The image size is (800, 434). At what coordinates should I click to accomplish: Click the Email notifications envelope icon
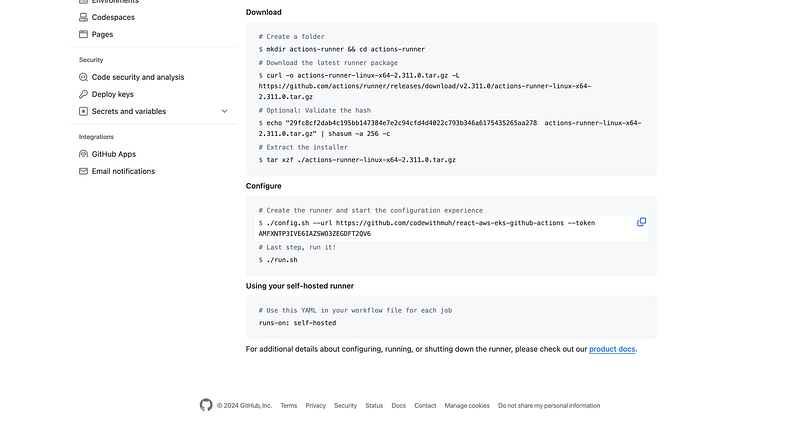(x=84, y=171)
